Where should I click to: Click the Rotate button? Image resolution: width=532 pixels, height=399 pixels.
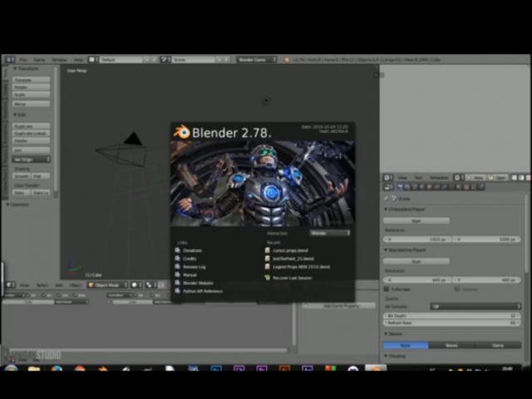pos(32,87)
